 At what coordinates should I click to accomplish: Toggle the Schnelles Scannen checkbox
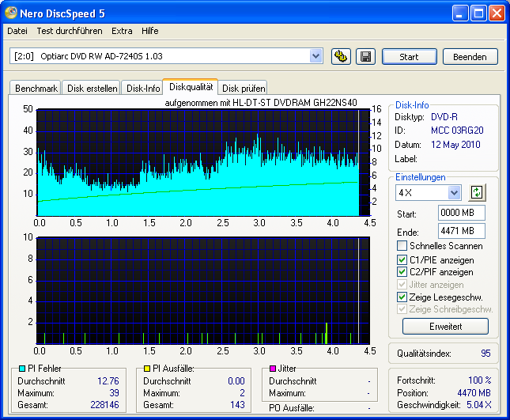402,245
